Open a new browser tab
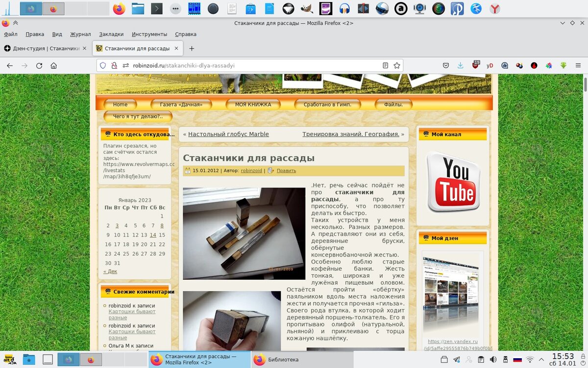 [192, 49]
